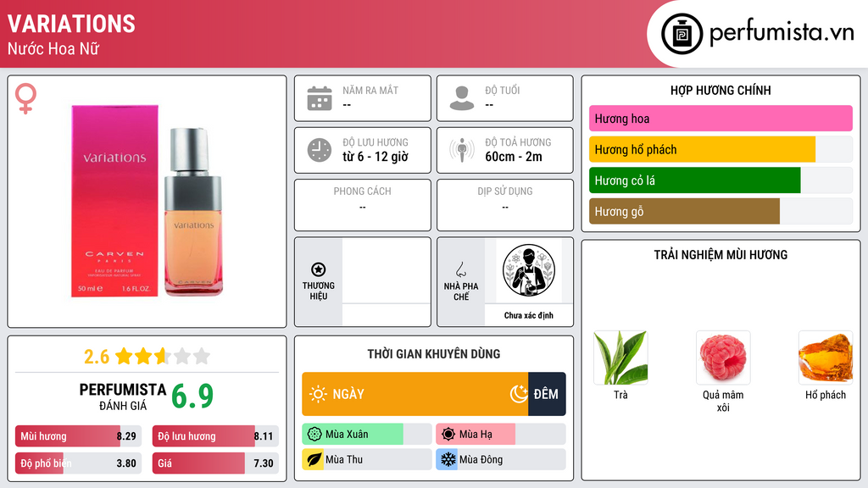Image resolution: width=868 pixels, height=488 pixels.
Task: Click the dark Đêm night segment
Action: pos(547,394)
